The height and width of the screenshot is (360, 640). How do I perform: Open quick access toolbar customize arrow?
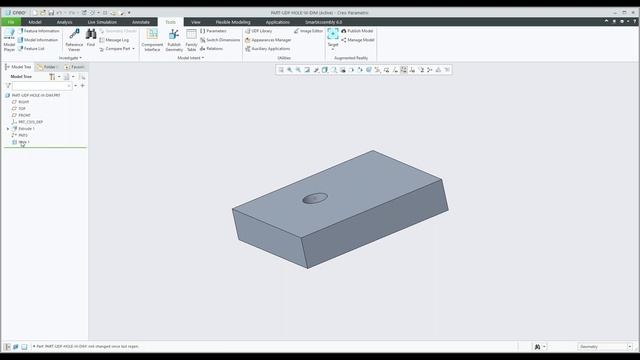[129, 13]
